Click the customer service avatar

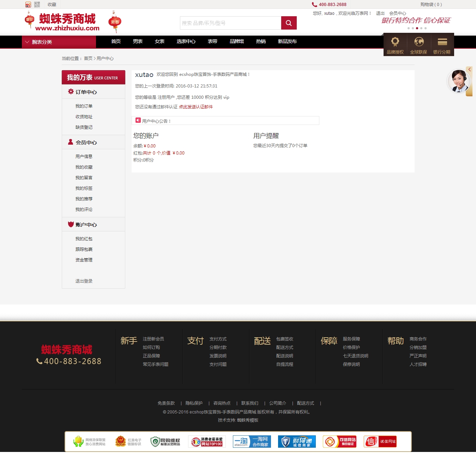pos(458,81)
